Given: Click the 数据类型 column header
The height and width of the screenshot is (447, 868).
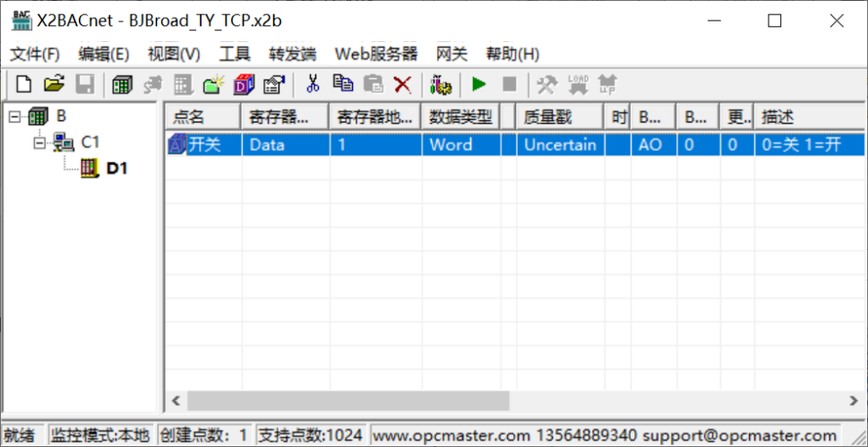Looking at the screenshot, I should 460,116.
